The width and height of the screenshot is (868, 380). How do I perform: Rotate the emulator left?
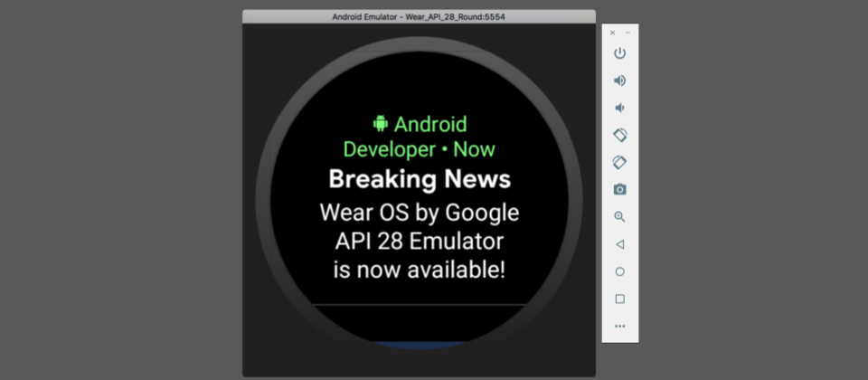click(x=619, y=135)
